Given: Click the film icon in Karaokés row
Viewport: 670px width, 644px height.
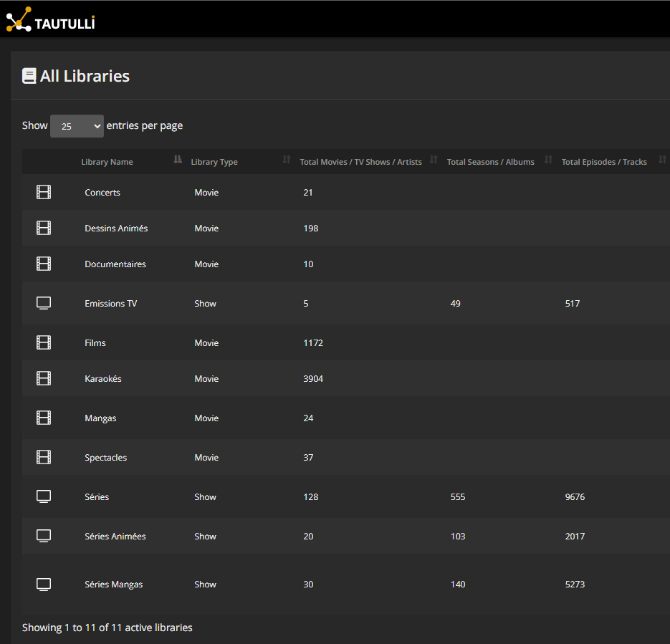Looking at the screenshot, I should (44, 378).
